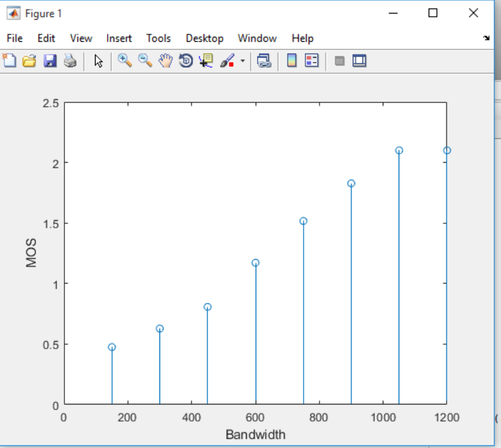The height and width of the screenshot is (448, 501).
Task: Enable the Pan hand tool
Action: tap(165, 60)
